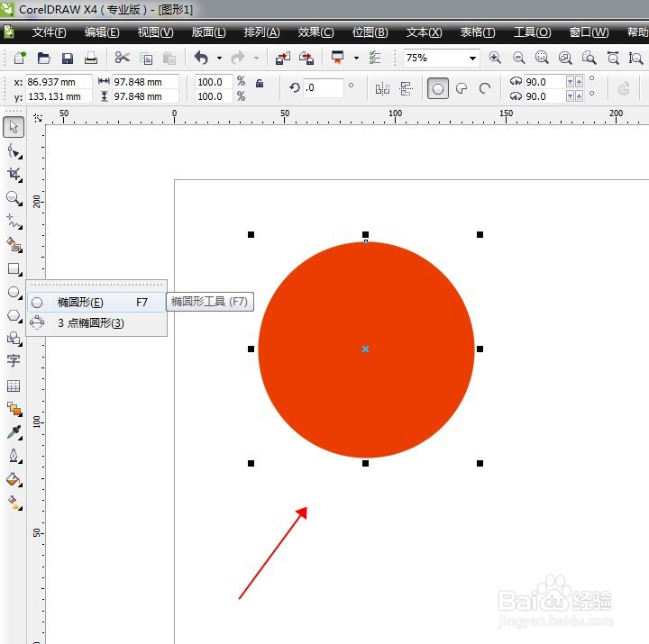The image size is (649, 644).
Task: Select the Crop tool
Action: 14,175
